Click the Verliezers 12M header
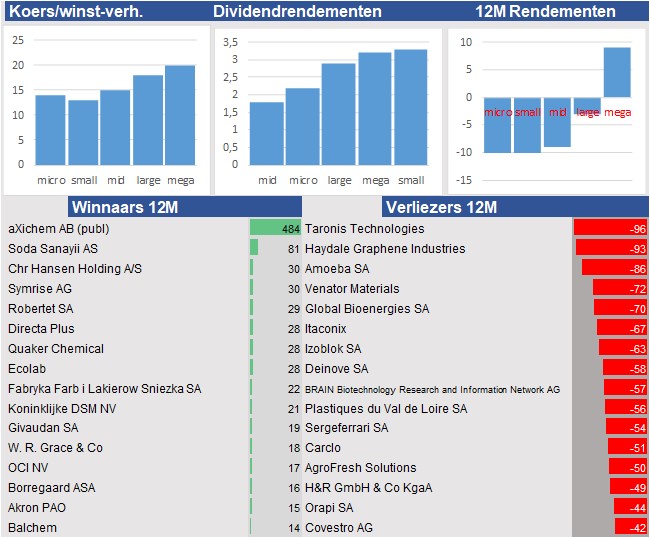The image size is (650, 538). click(x=441, y=207)
